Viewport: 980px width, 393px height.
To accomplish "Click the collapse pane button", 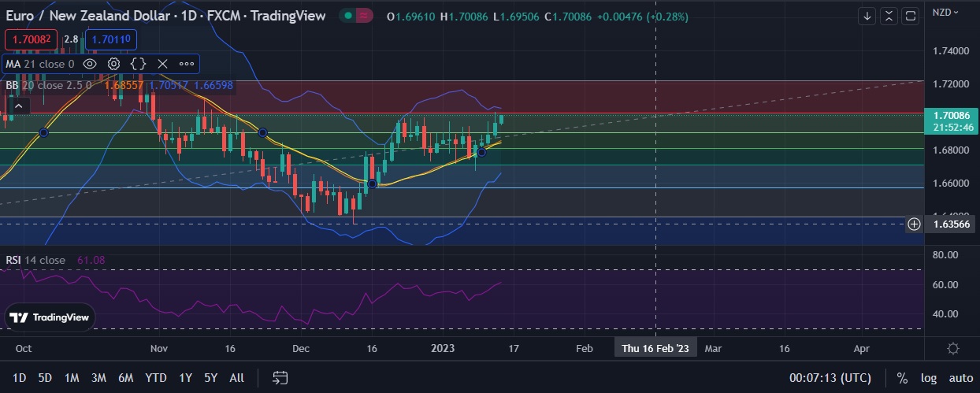I will point(889,16).
